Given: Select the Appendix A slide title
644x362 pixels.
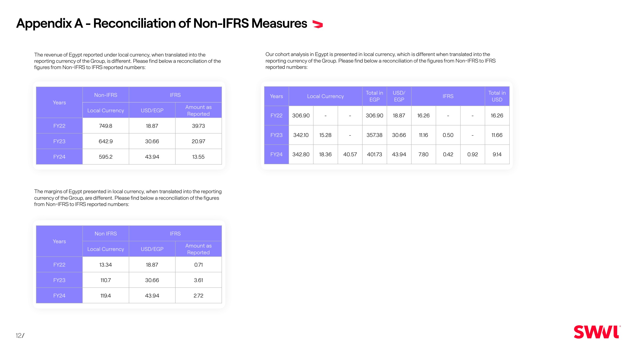Looking at the screenshot, I should click(162, 23).
